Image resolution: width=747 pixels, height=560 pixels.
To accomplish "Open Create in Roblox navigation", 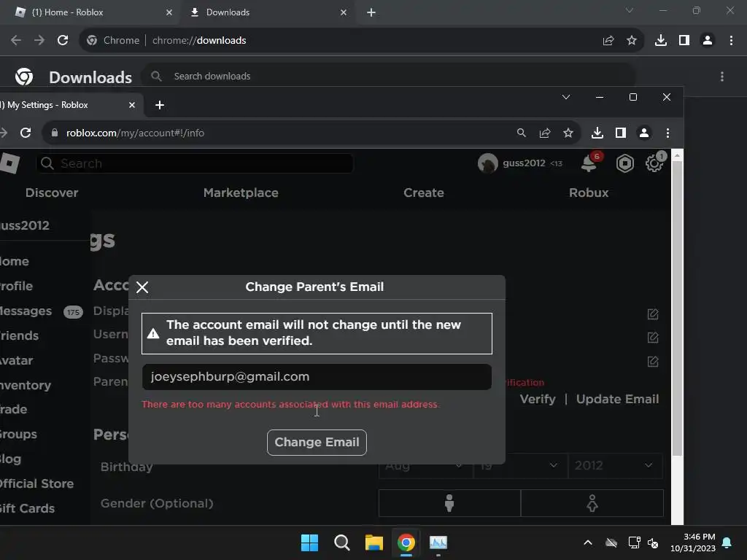I will click(424, 192).
